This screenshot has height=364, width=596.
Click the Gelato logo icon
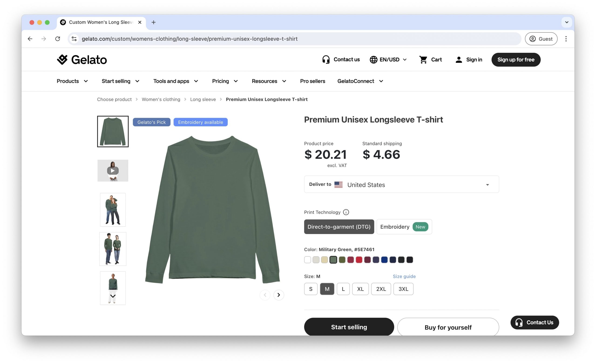click(63, 59)
